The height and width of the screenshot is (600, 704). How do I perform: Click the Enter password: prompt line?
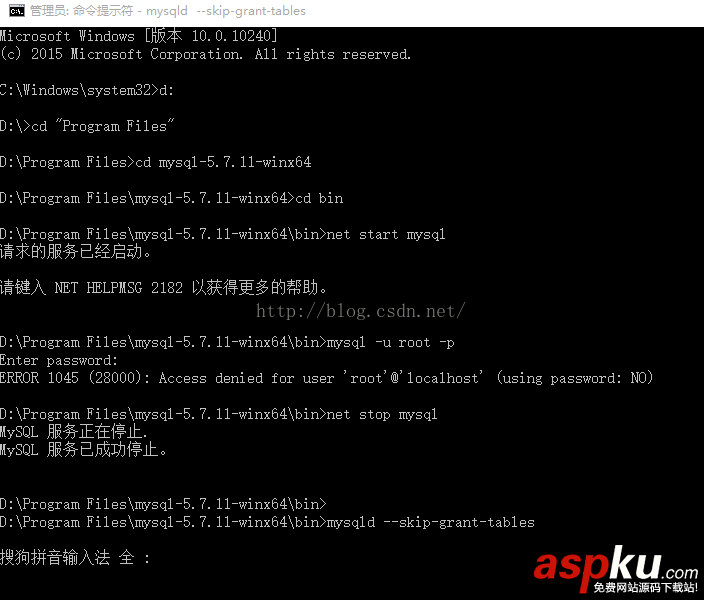point(59,360)
